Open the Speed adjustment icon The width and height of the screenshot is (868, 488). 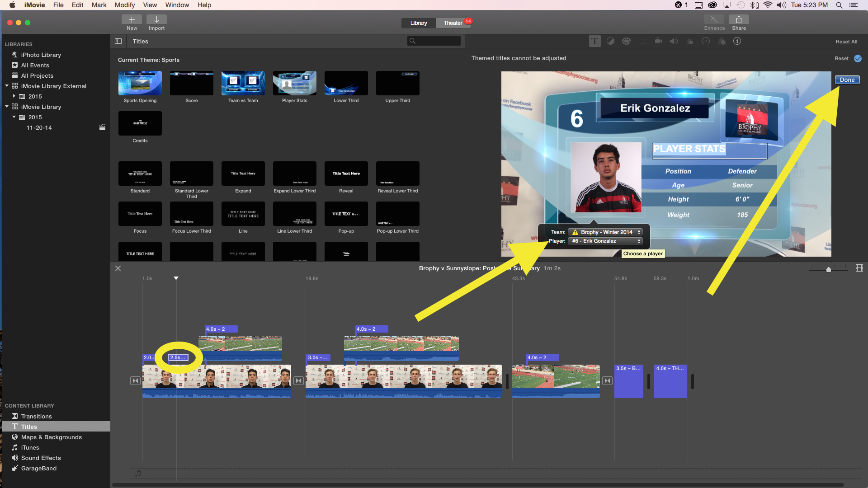pyautogui.click(x=706, y=41)
